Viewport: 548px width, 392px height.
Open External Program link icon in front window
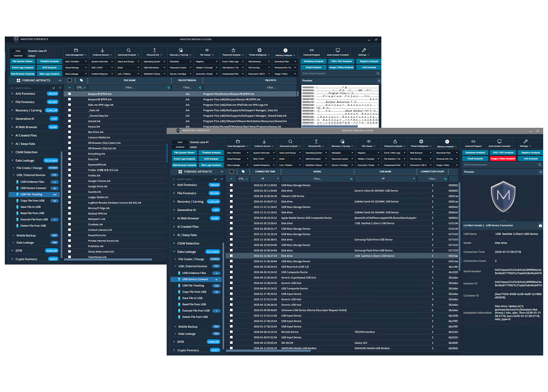(473, 142)
